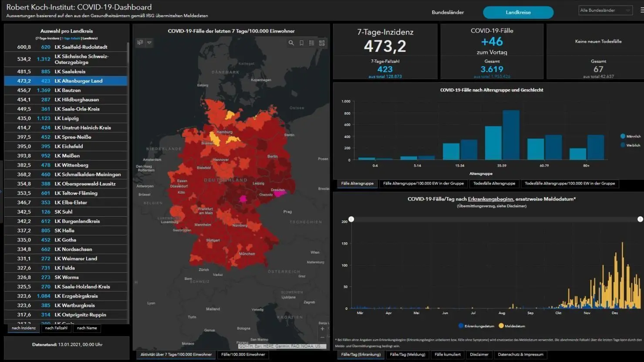
Task: Zoom in on the map with plus
Action: pyautogui.click(x=322, y=329)
